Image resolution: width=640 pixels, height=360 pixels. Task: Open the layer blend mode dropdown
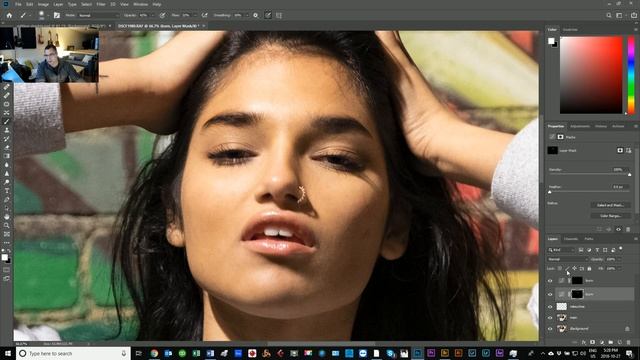[568, 259]
